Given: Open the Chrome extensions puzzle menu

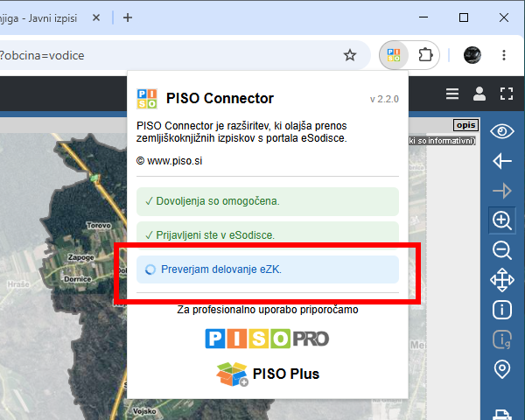Looking at the screenshot, I should click(x=425, y=55).
